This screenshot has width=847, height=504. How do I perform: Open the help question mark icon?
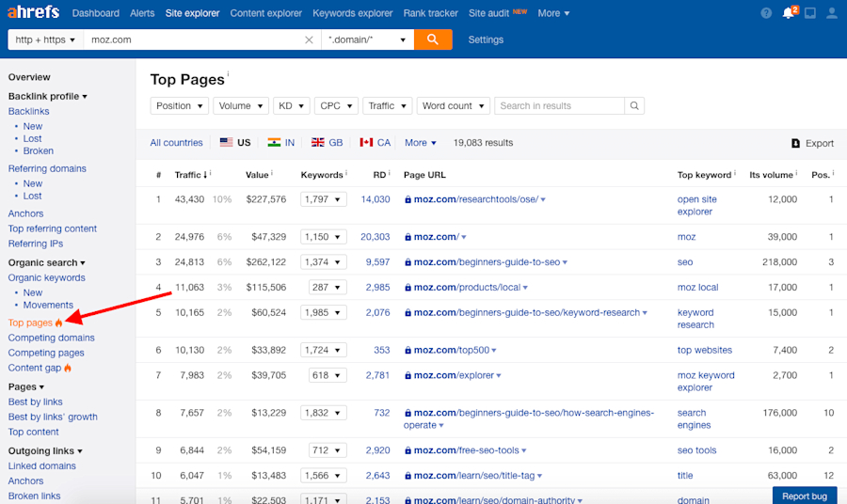coord(766,13)
